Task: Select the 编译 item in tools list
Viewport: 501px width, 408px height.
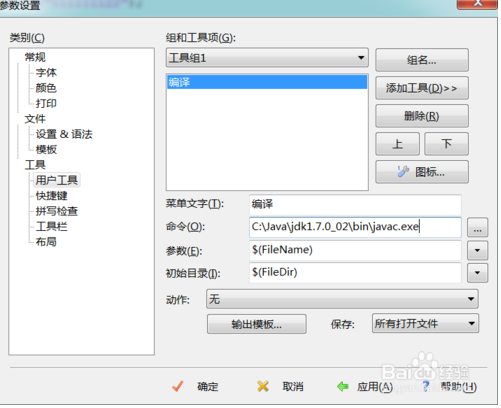Action: [x=267, y=82]
